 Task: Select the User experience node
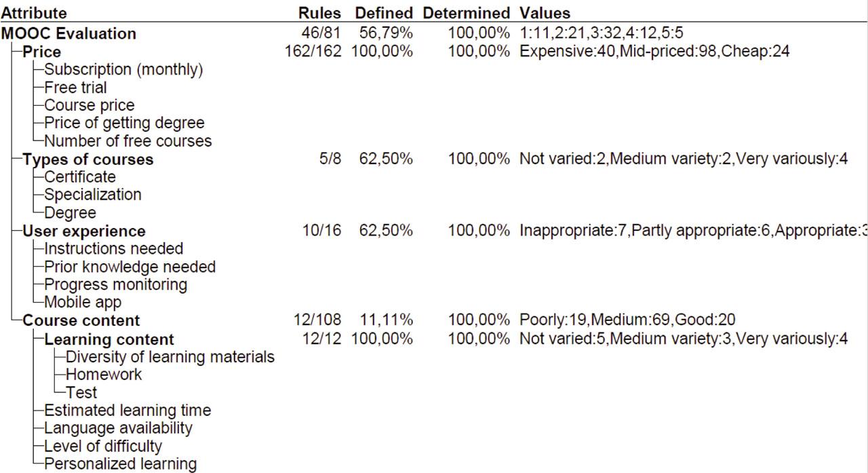coord(84,231)
